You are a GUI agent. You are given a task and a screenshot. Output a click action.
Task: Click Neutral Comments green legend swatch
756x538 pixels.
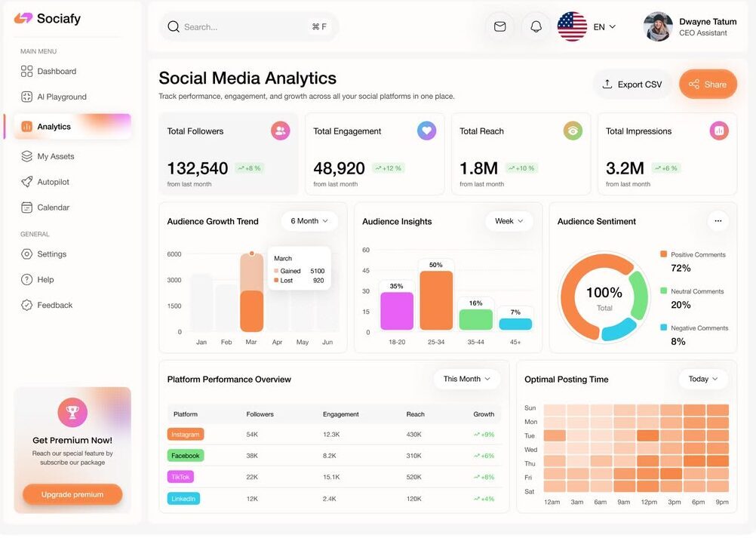(663, 291)
